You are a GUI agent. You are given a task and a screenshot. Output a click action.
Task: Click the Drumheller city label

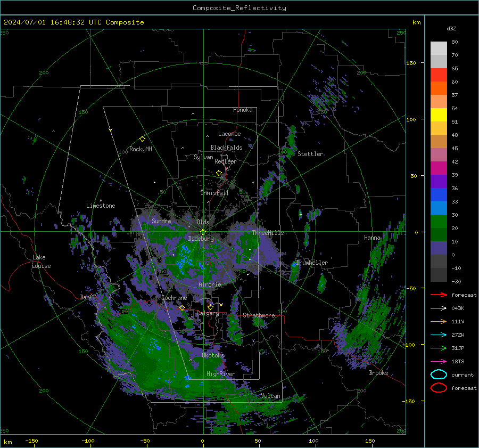(x=311, y=263)
